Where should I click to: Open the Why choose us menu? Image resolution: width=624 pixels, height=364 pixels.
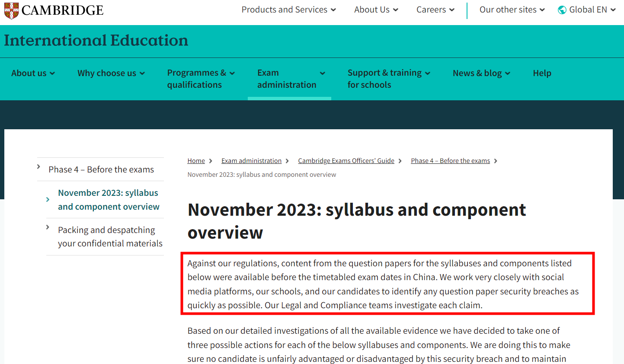pyautogui.click(x=111, y=73)
